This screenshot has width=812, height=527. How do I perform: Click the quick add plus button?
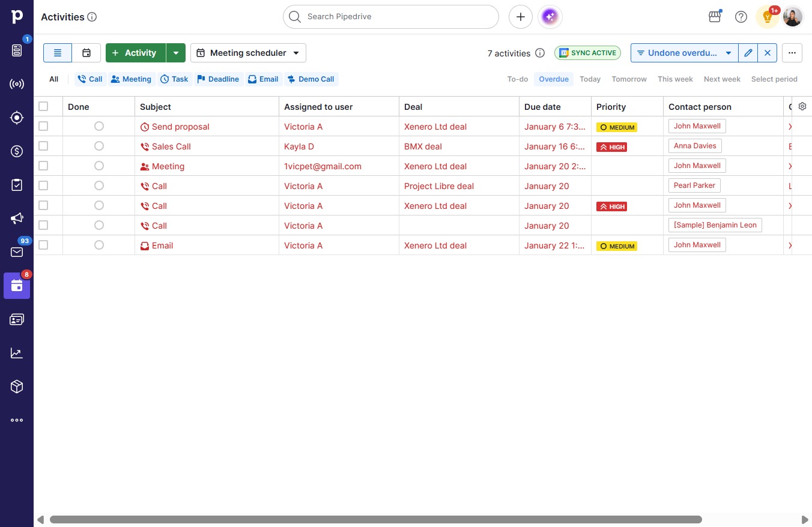coord(521,17)
